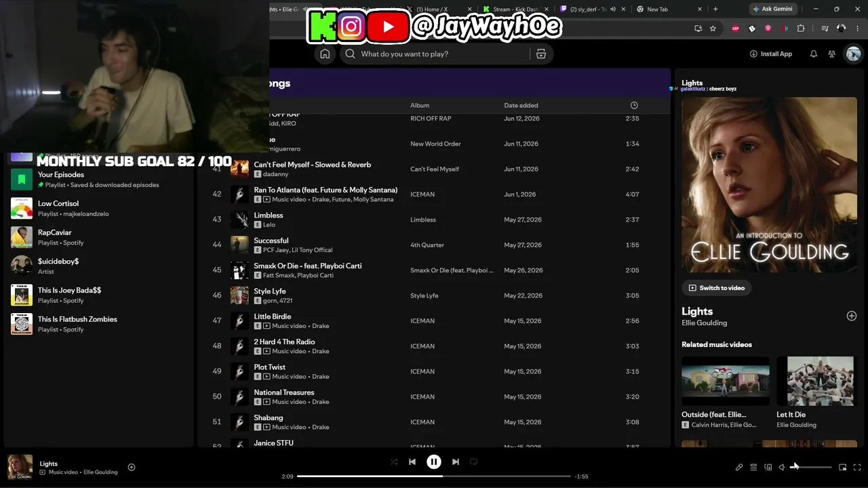Image resolution: width=868 pixels, height=488 pixels.
Task: Toggle repeat in the player bar
Action: click(x=474, y=462)
